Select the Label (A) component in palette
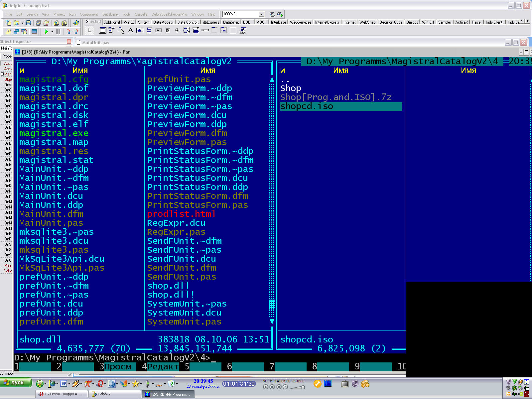This screenshot has width=532, height=399. click(130, 31)
